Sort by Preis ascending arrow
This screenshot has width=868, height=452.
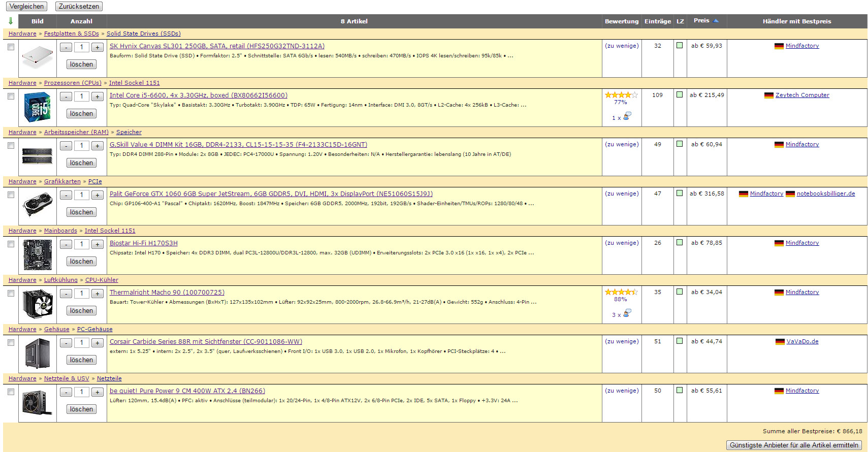716,21
